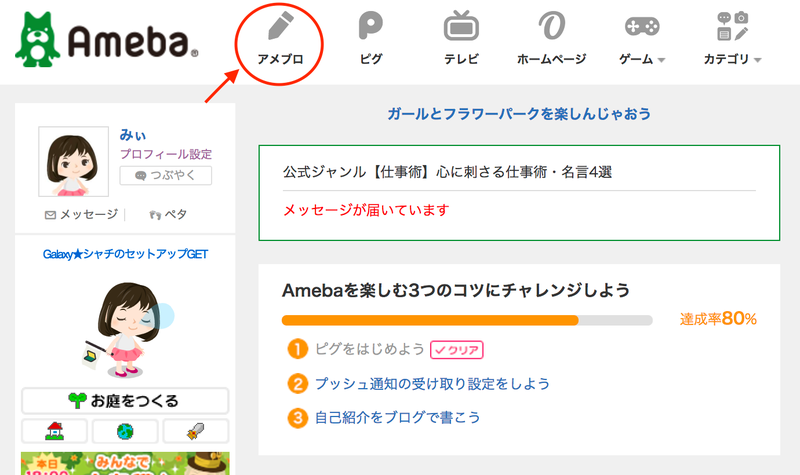Click the profile avatar thumbnail
The width and height of the screenshot is (800, 475).
73,161
